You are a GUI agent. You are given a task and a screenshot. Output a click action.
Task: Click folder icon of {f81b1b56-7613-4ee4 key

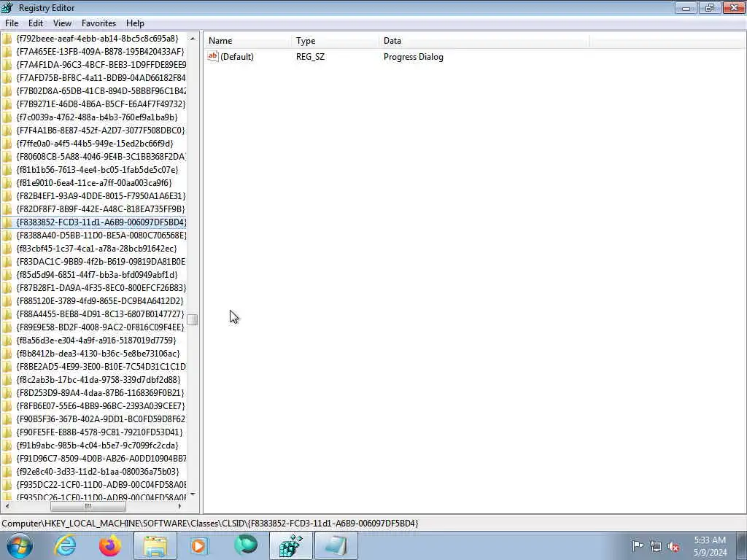7,169
